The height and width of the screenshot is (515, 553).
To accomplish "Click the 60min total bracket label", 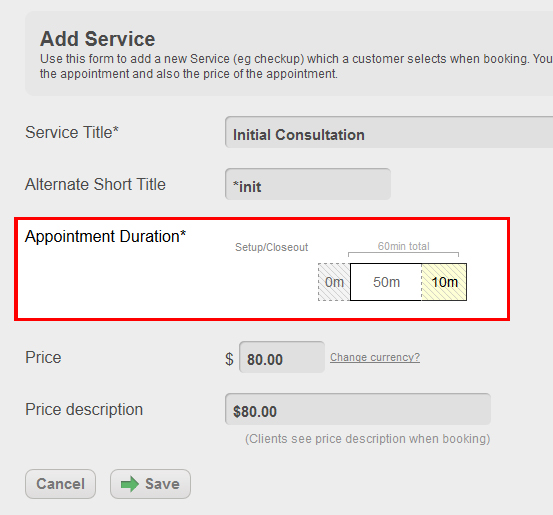I will [x=403, y=246].
